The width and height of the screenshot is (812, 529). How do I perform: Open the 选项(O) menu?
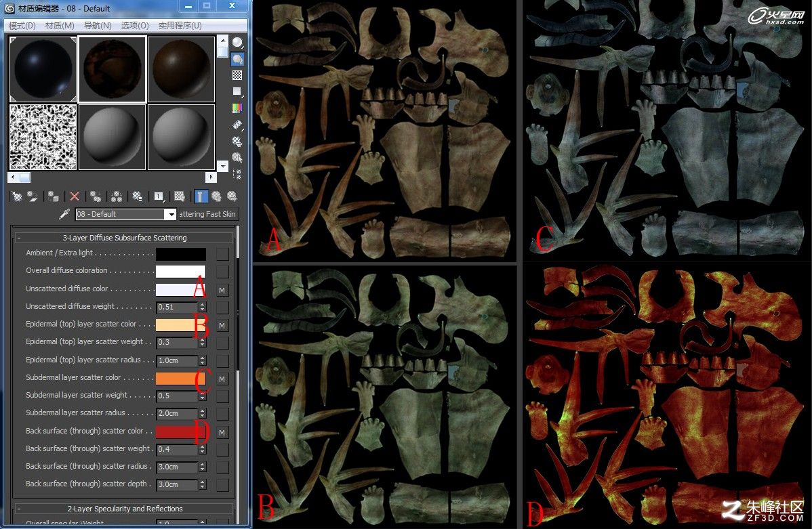tap(135, 25)
